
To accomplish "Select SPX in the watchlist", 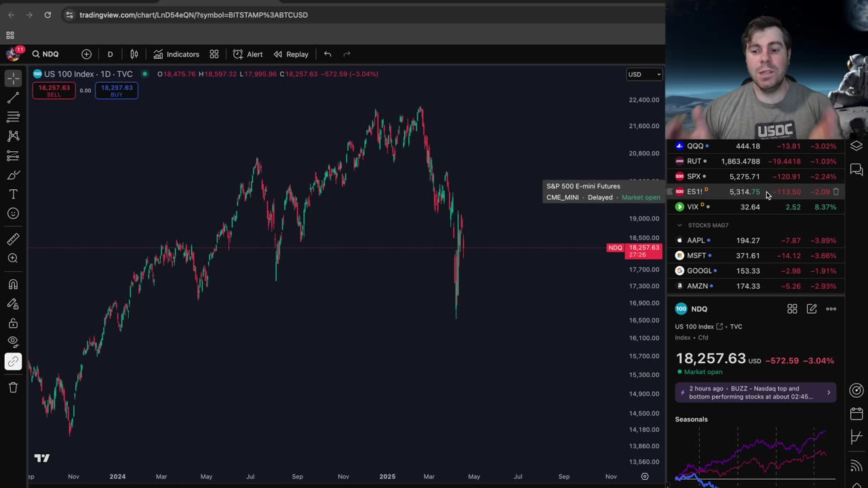I will [x=756, y=176].
